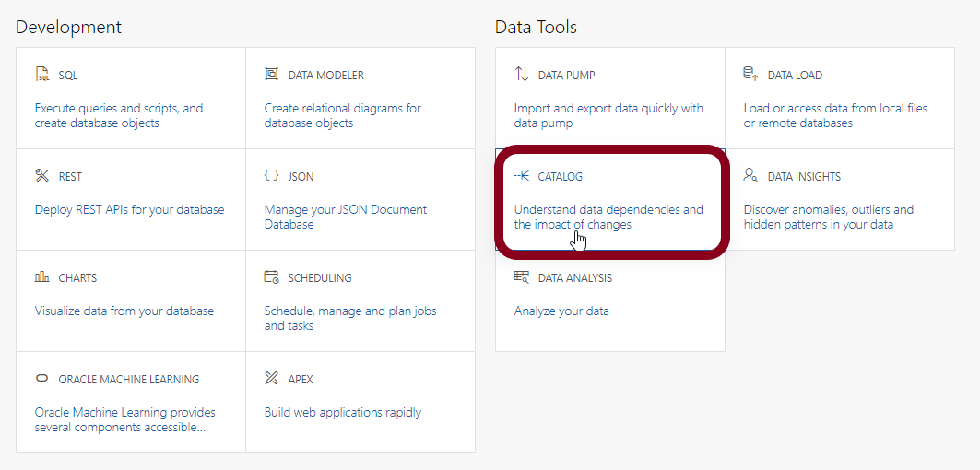980x470 pixels.
Task: Click the Data Load database icon
Action: click(x=750, y=75)
